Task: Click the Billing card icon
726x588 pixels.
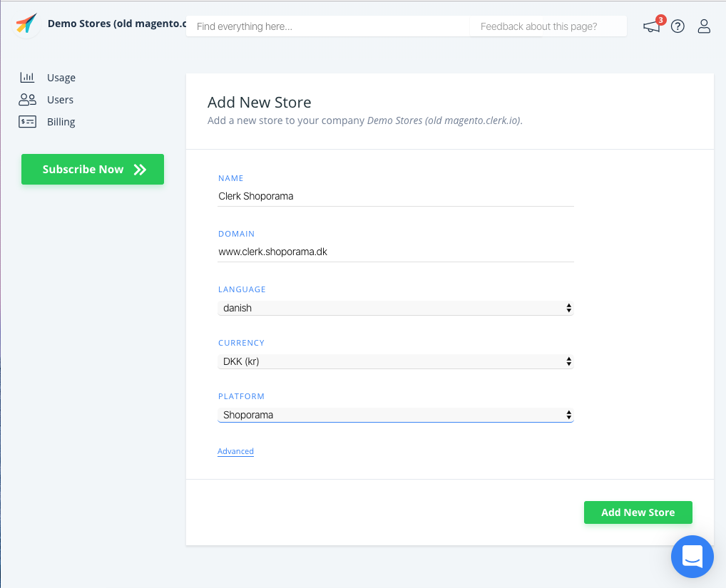Action: 27,122
